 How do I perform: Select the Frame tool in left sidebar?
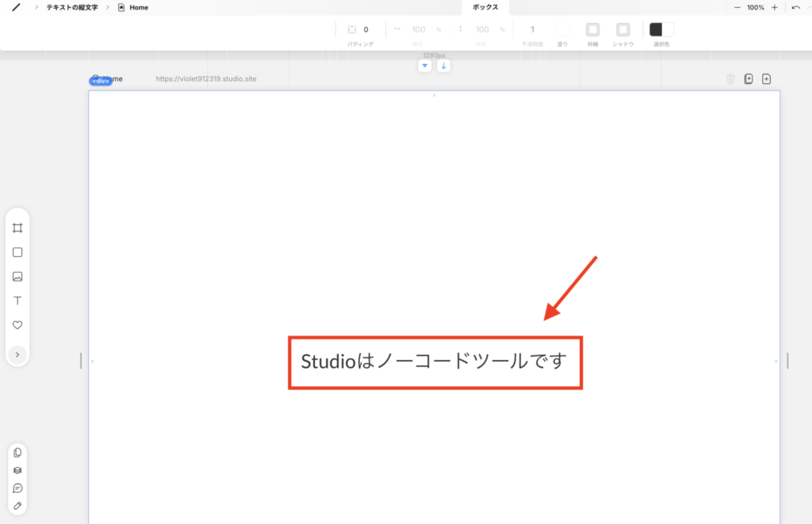(x=17, y=228)
